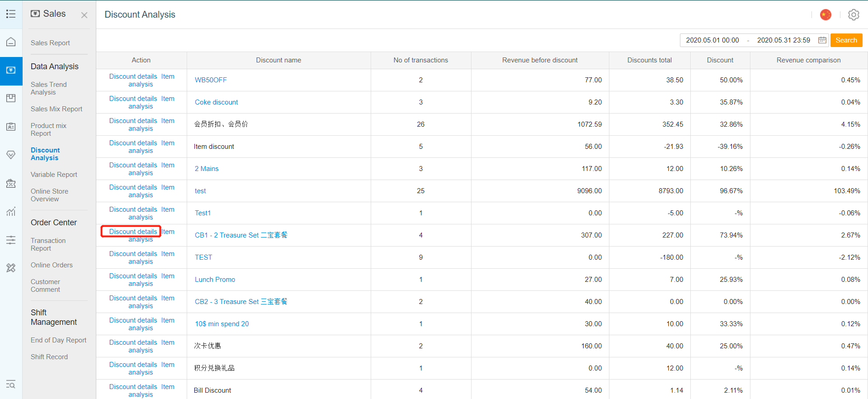868x399 pixels.
Task: Open the diamond loyalty icon in sidebar
Action: tap(11, 155)
